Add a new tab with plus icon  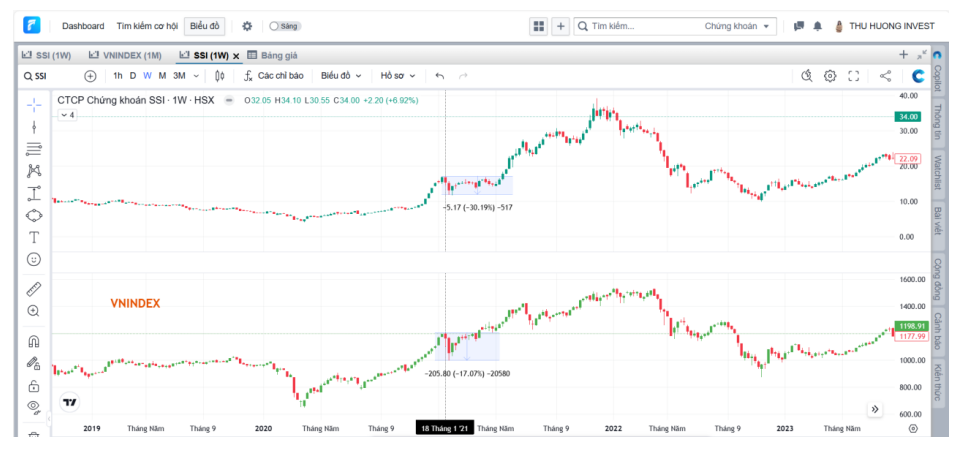[x=903, y=54]
